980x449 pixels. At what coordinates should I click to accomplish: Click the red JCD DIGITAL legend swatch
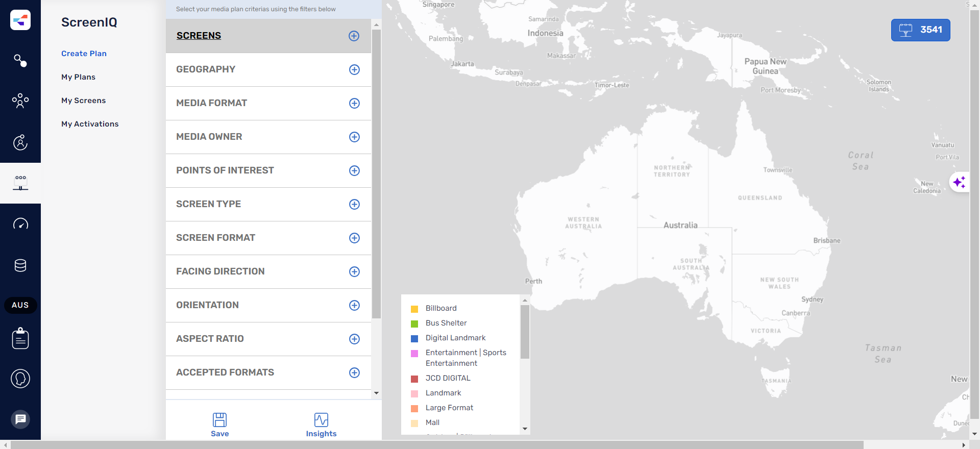414,379
